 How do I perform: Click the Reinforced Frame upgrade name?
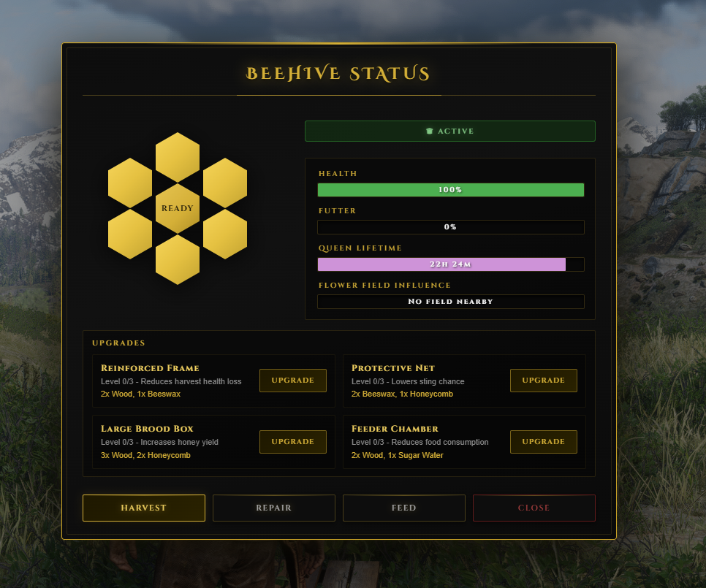point(150,368)
